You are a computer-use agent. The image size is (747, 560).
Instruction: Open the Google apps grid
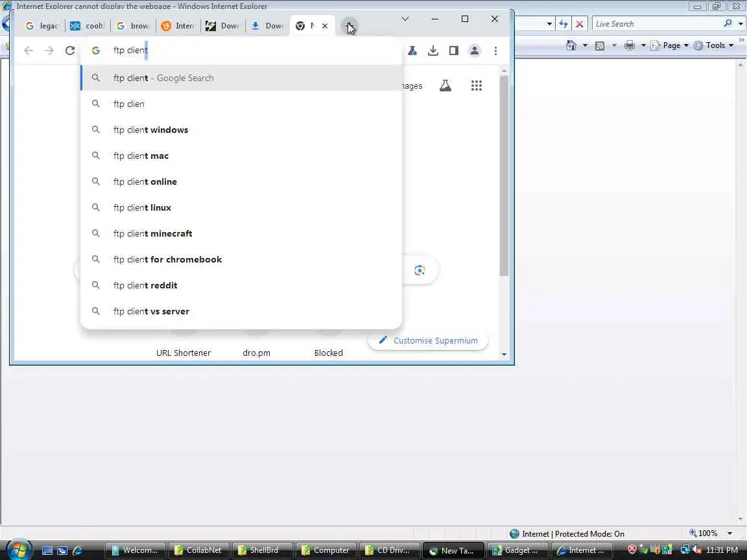tap(477, 86)
